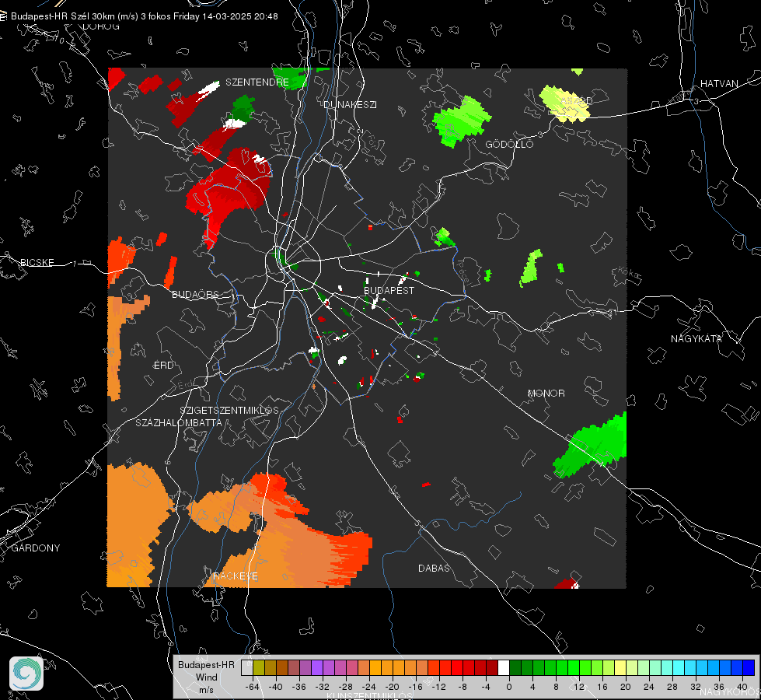The image size is (761, 700).
Task: Click the -64 legend scale value
Action: tap(253, 687)
